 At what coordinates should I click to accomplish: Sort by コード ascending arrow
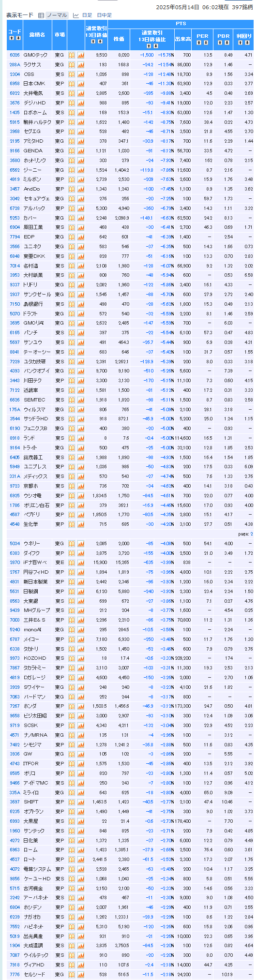pyautogui.click(x=12, y=38)
